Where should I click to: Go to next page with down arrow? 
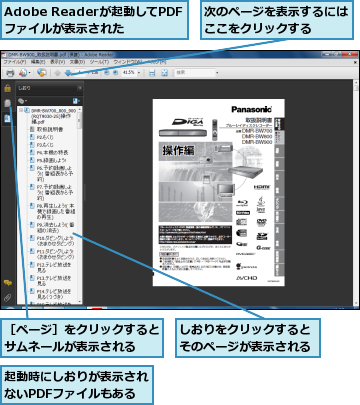68,73
